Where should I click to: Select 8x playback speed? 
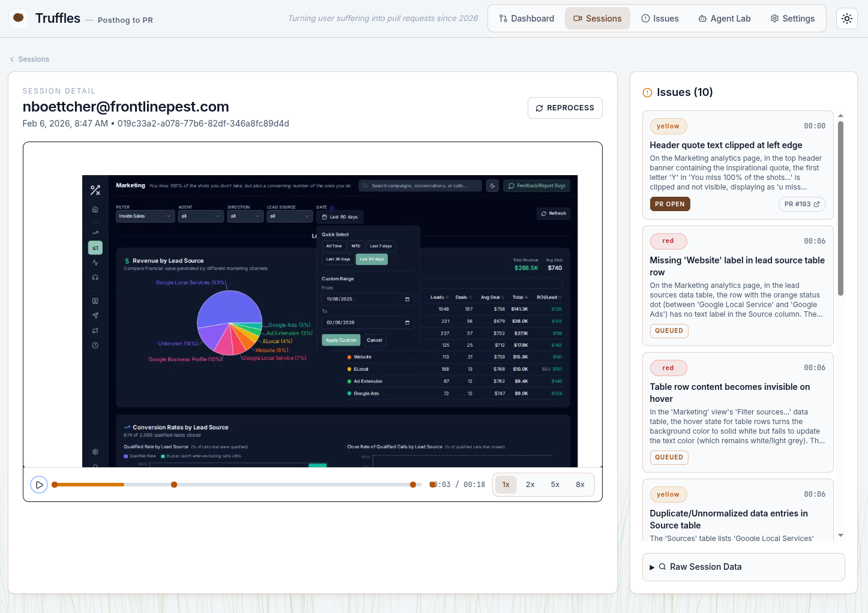tap(580, 485)
